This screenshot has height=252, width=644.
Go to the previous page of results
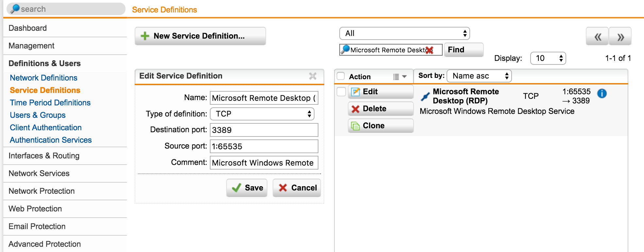[597, 36]
